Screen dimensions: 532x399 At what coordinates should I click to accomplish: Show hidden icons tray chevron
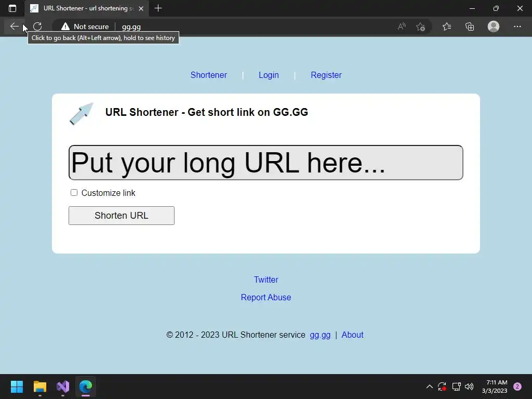click(x=429, y=387)
